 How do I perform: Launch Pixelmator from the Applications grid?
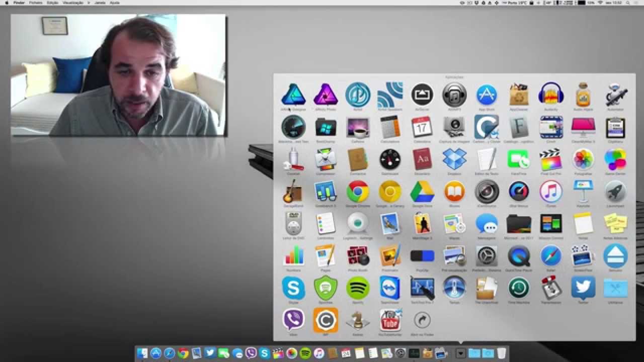click(390, 256)
